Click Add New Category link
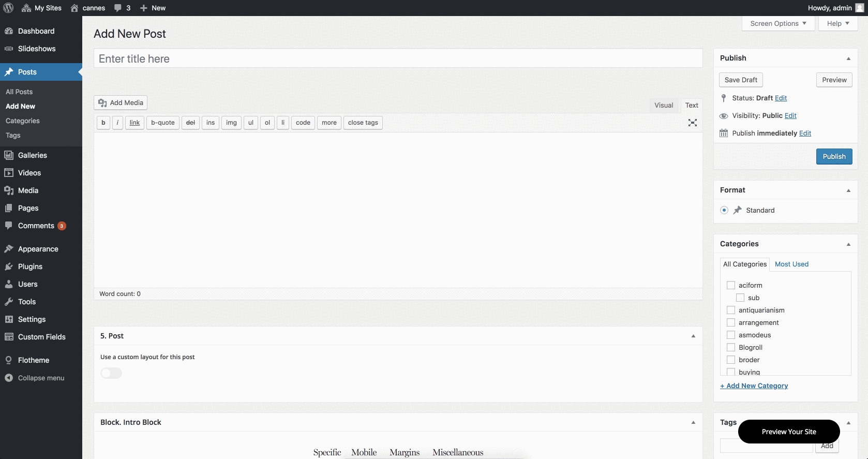Viewport: 868px width, 459px height. tap(754, 386)
